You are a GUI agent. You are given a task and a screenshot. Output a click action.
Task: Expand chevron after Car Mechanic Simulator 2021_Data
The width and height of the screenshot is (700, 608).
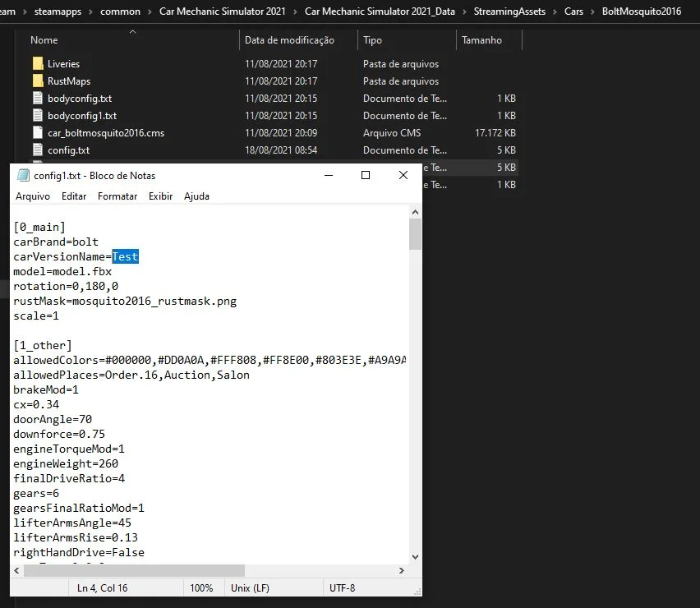[464, 12]
